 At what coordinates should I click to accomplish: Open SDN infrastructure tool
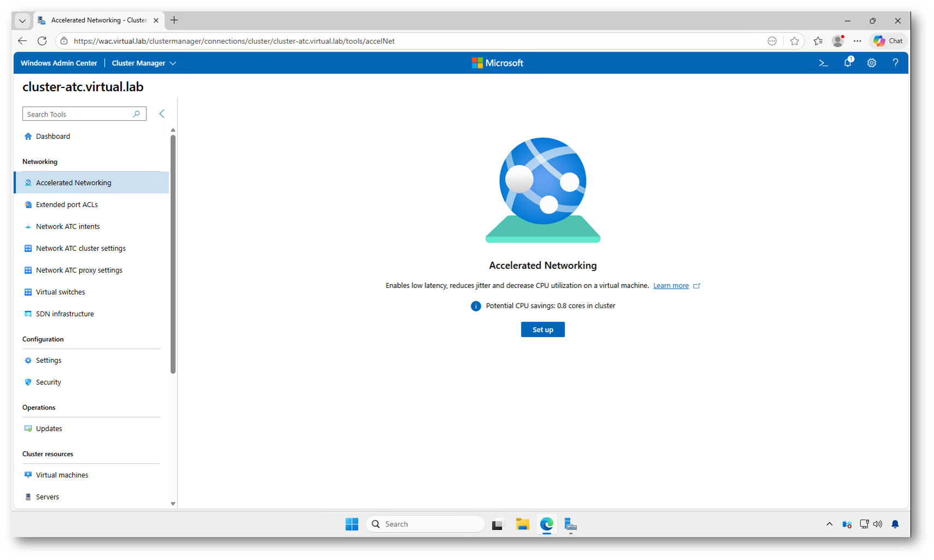pos(91,314)
